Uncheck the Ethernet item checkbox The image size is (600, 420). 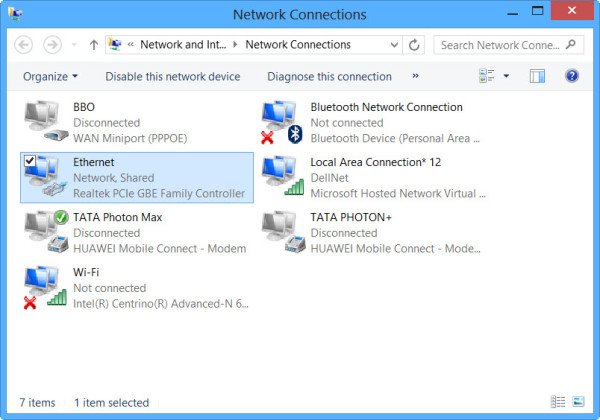pyautogui.click(x=29, y=162)
